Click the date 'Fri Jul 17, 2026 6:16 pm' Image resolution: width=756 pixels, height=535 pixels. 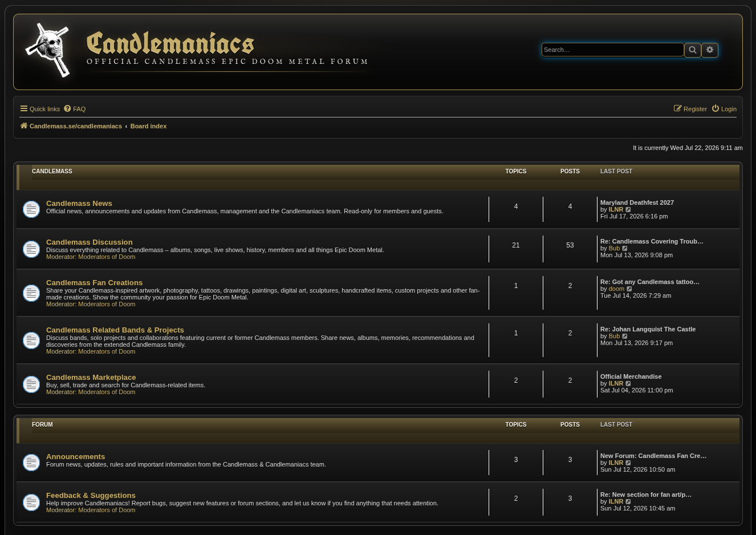tap(634, 217)
